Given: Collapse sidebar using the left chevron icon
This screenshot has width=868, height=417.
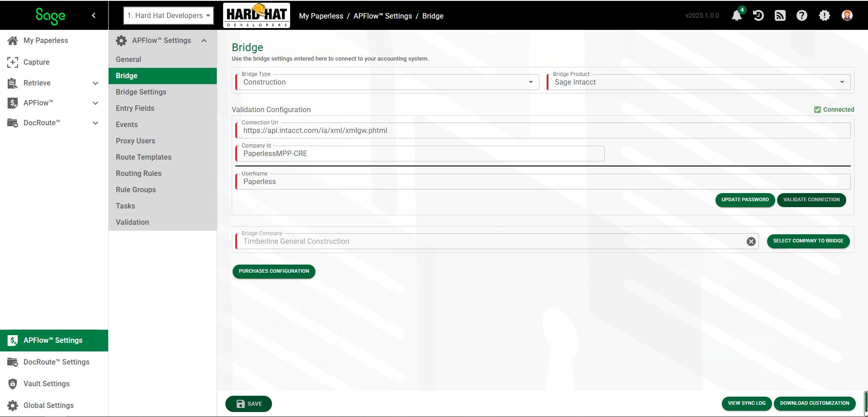Looking at the screenshot, I should pyautogui.click(x=94, y=15).
